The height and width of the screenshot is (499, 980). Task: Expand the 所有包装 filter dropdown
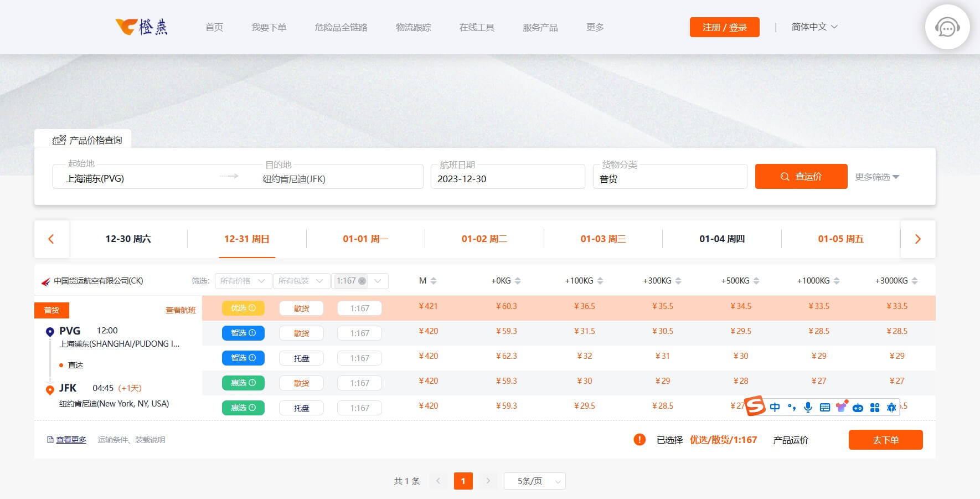coord(301,281)
